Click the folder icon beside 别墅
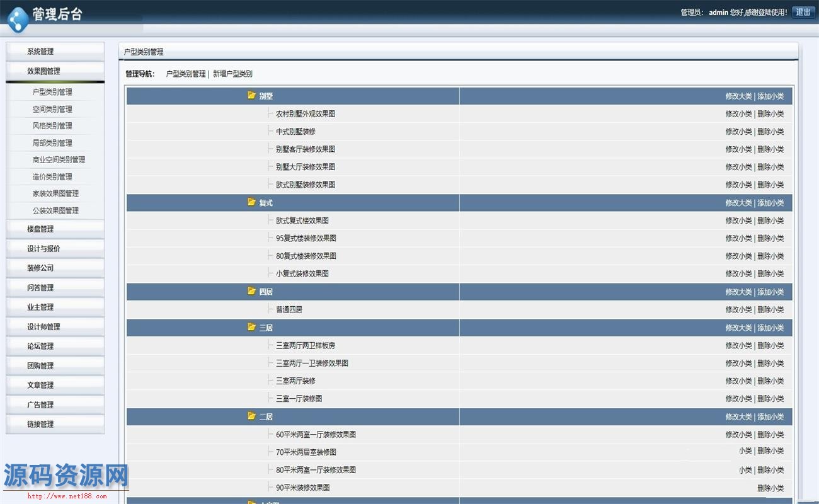819x504 pixels. (x=251, y=96)
